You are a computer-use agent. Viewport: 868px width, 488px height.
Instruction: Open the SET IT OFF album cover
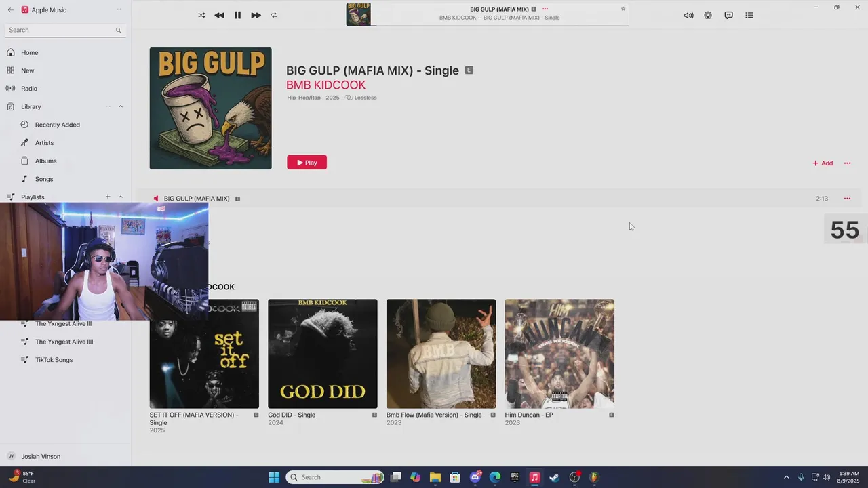[204, 354]
